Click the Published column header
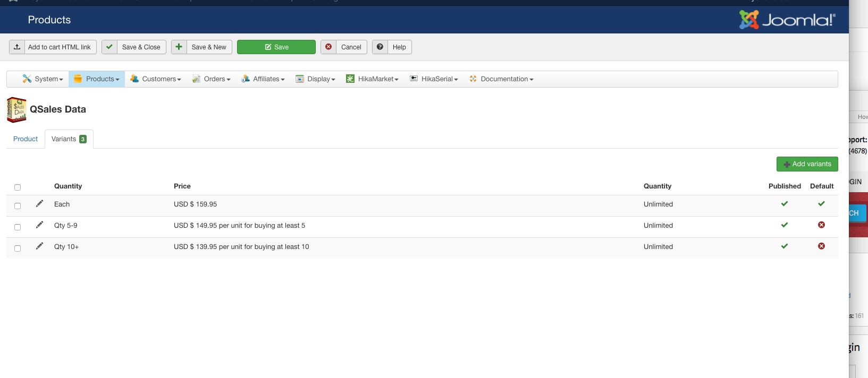Screen dimensions: 868x378 (x=785, y=186)
